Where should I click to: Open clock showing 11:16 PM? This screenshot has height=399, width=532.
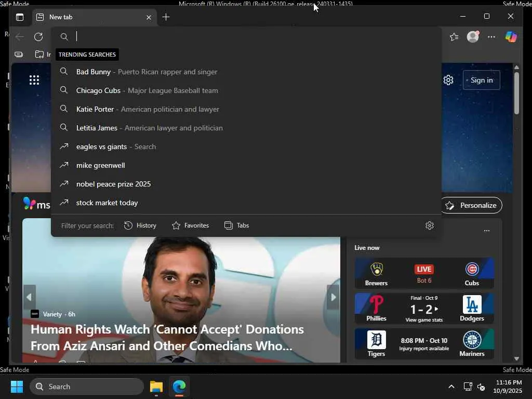tap(508, 387)
